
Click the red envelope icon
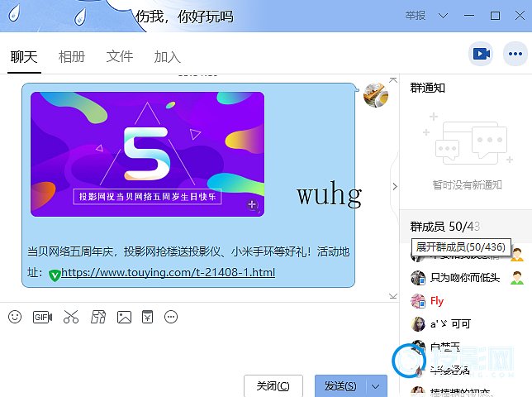148,317
